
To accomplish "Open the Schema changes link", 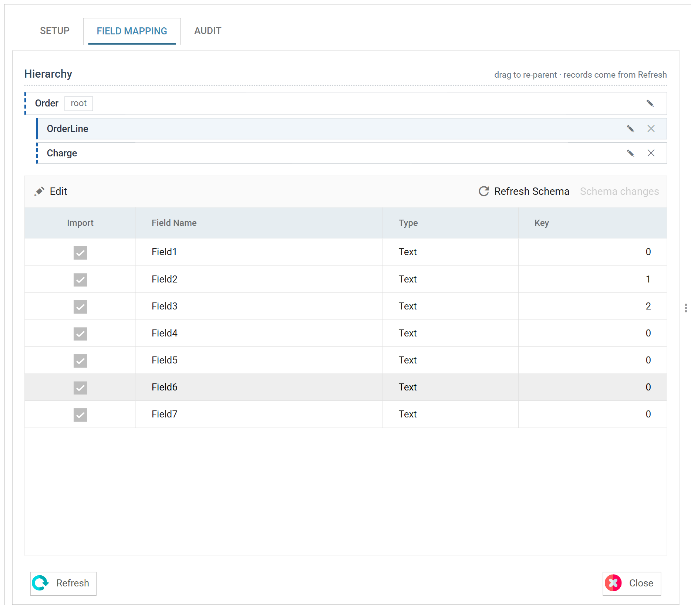I will (x=619, y=191).
